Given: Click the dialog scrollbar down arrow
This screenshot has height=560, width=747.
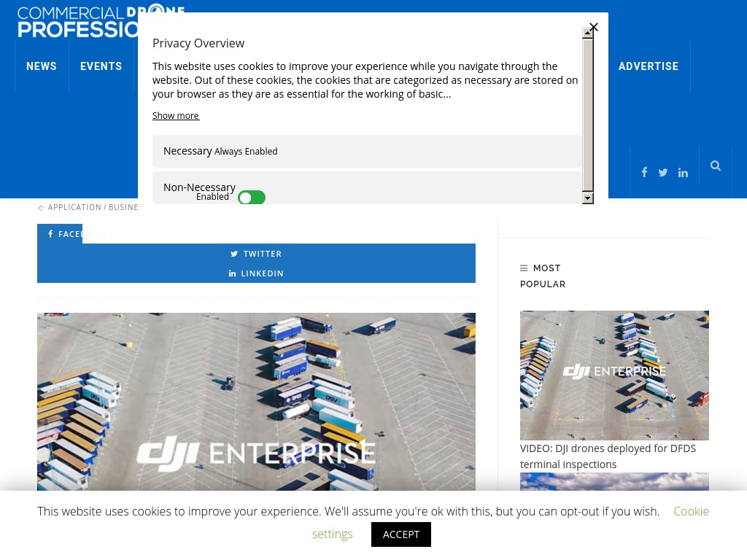Looking at the screenshot, I should tap(588, 198).
